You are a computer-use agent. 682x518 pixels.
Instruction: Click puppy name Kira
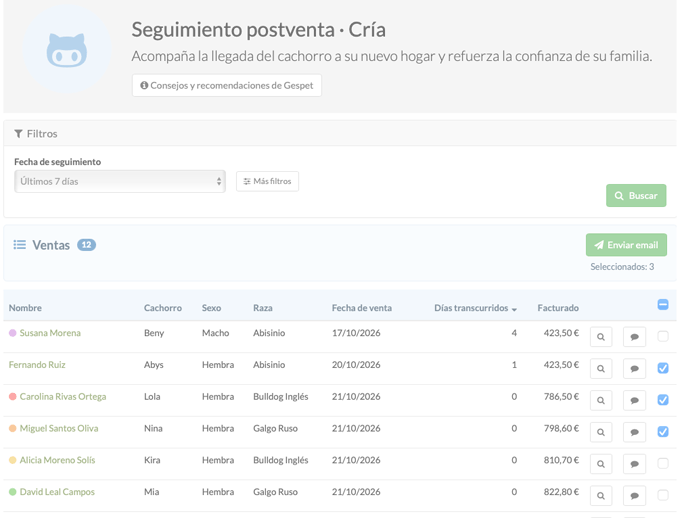point(152,460)
